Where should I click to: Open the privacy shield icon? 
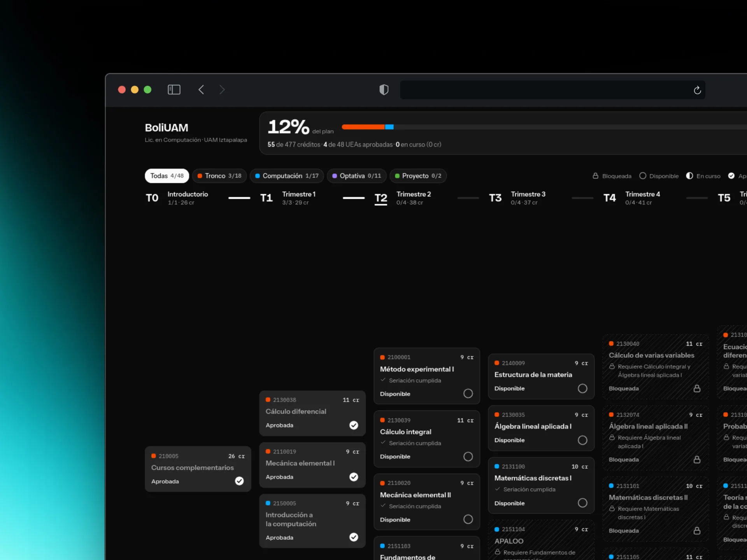[384, 90]
